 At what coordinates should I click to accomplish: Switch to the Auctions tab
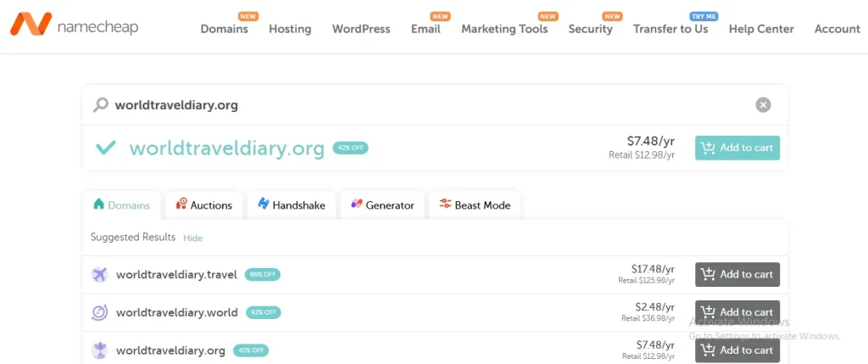coord(203,205)
